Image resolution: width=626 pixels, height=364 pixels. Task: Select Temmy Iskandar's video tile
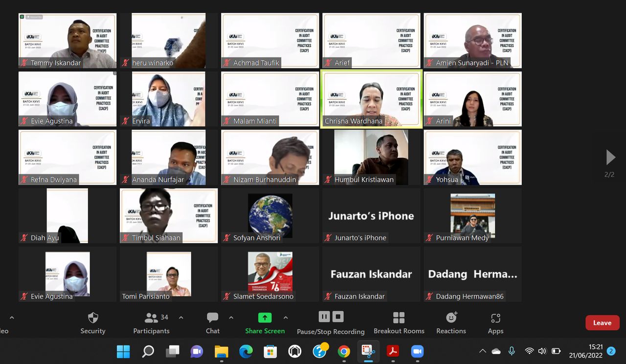pos(67,41)
